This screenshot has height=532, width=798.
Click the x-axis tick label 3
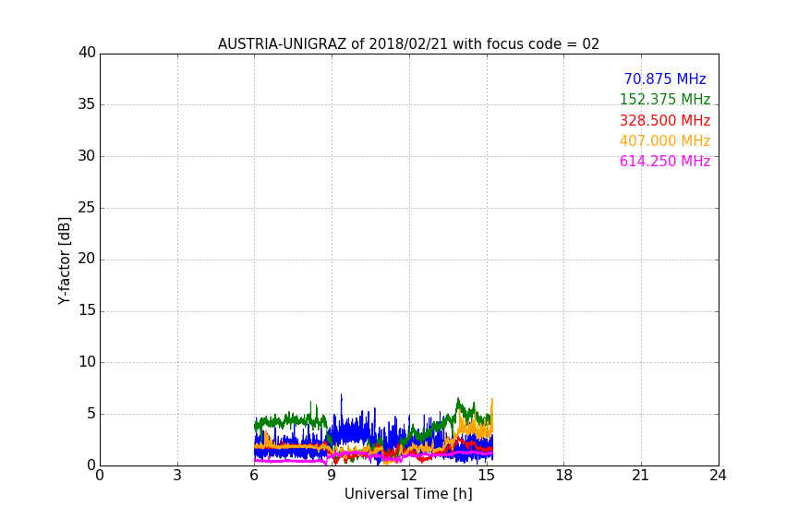point(177,476)
